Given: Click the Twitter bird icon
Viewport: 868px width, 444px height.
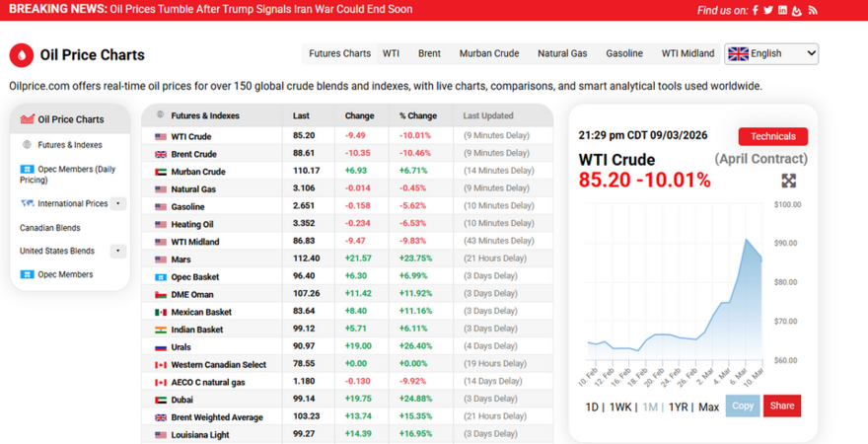Looking at the screenshot, I should (768, 10).
